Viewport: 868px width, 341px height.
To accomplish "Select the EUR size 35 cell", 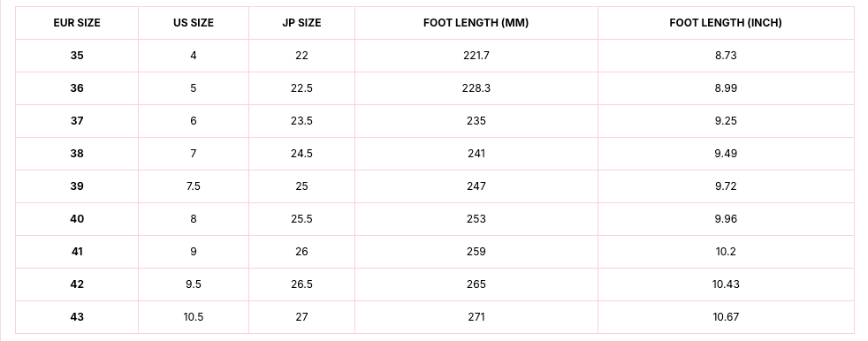I will [x=77, y=56].
